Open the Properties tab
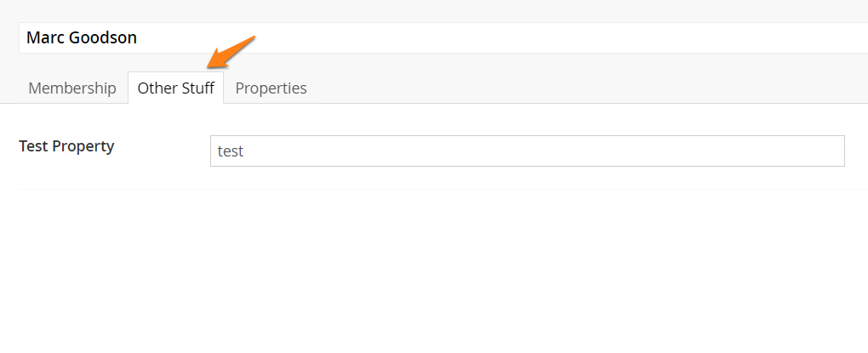868x353 pixels. click(271, 88)
